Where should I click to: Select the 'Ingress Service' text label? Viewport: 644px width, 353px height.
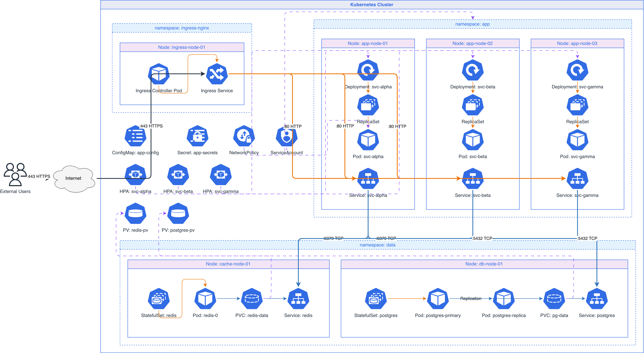(217, 91)
